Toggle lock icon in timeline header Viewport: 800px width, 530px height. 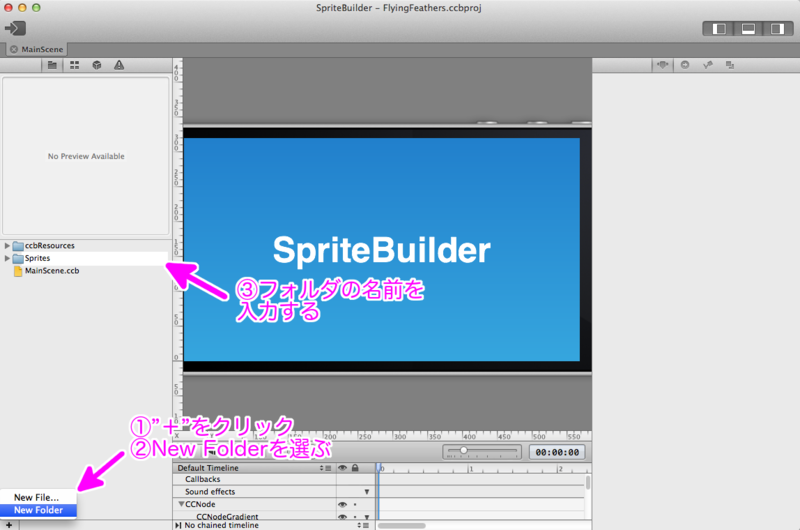click(x=355, y=468)
